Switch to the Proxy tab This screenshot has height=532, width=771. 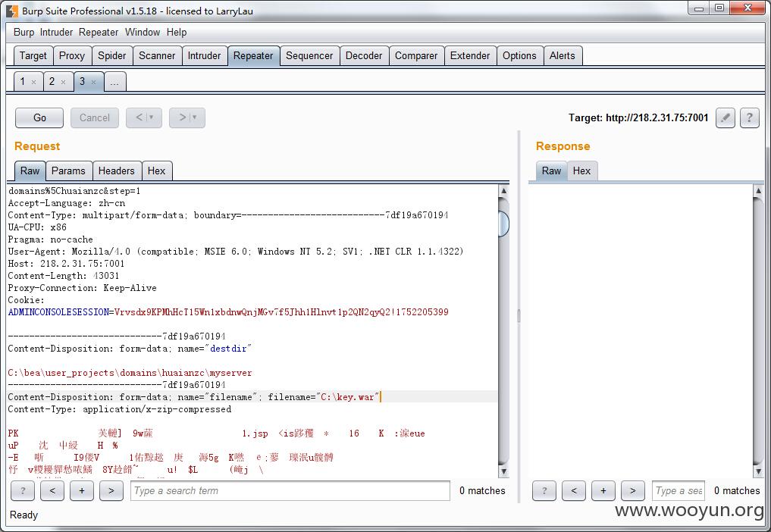72,55
